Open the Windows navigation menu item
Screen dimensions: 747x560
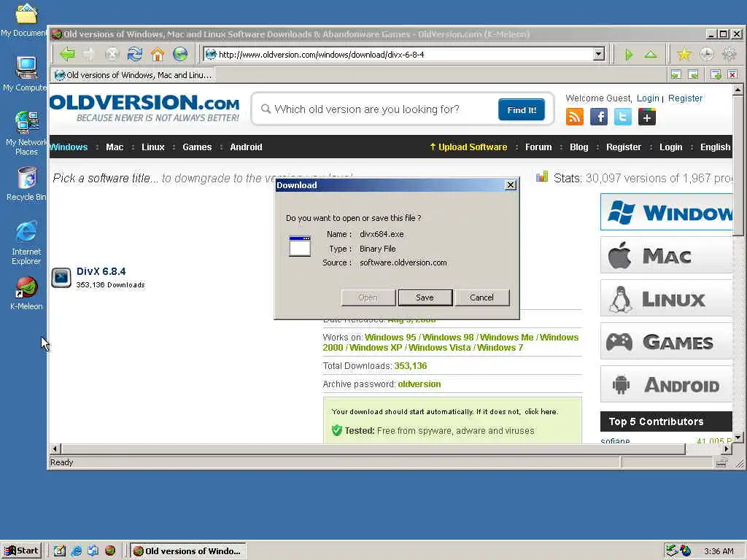(x=69, y=147)
